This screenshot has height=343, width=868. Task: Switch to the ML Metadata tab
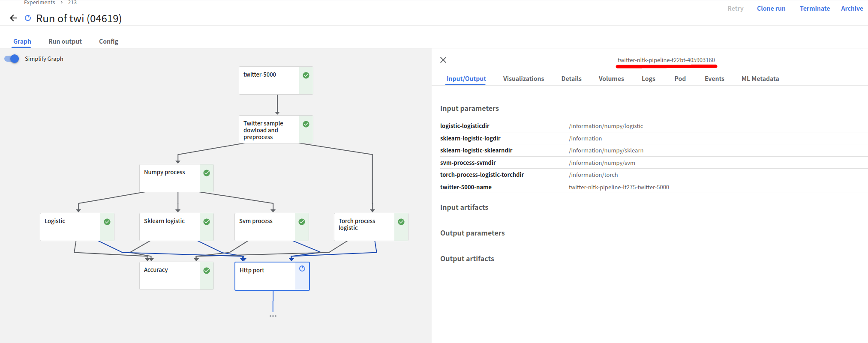[x=760, y=79]
